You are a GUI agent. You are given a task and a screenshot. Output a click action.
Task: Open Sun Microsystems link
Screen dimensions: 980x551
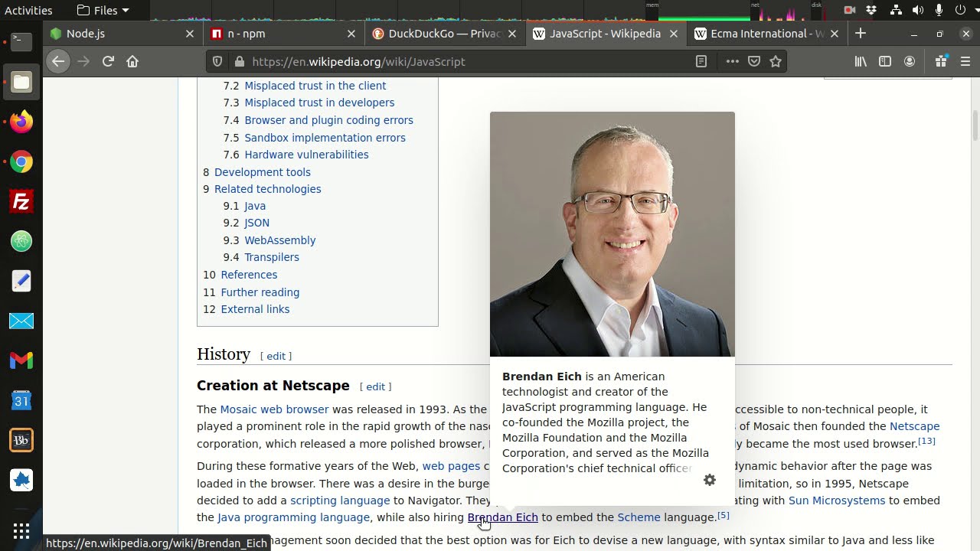click(x=837, y=500)
